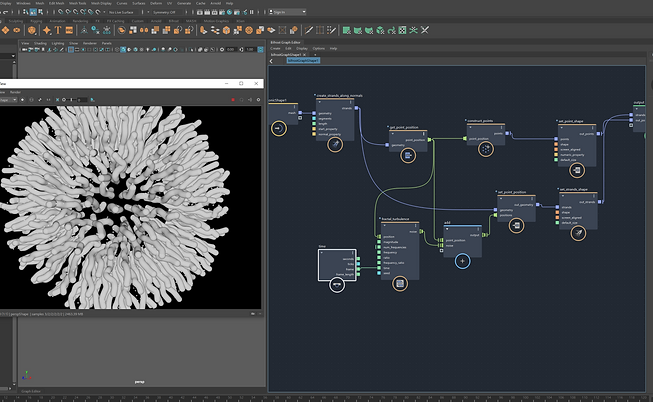Click the first green Bifrost shelf icon

click(x=346, y=30)
